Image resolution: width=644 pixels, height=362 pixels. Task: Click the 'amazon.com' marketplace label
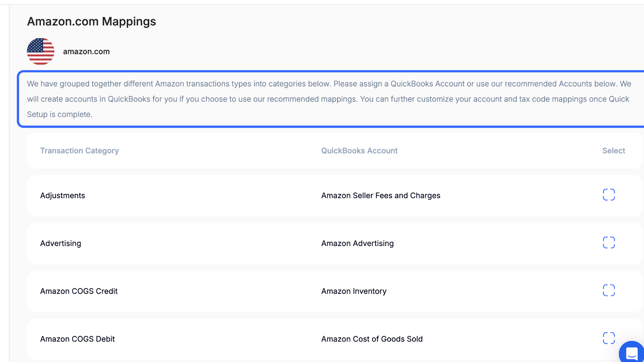(x=86, y=52)
